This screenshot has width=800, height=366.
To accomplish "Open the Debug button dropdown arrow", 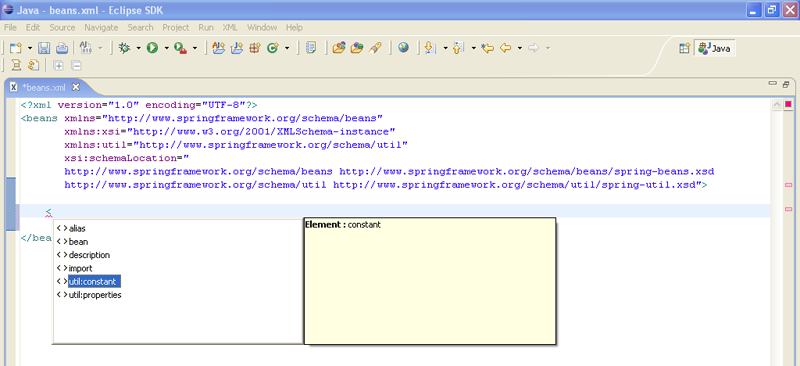I will [138, 48].
